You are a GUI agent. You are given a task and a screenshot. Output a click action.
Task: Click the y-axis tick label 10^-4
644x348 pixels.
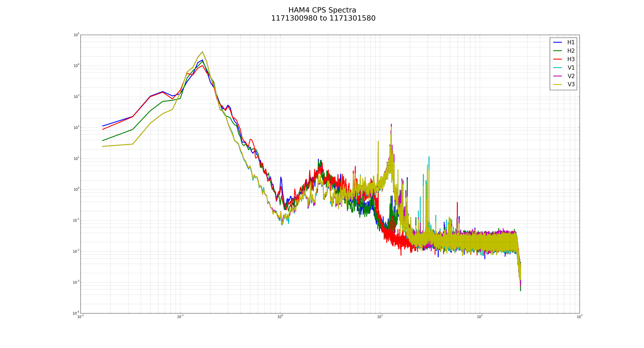[76, 313]
